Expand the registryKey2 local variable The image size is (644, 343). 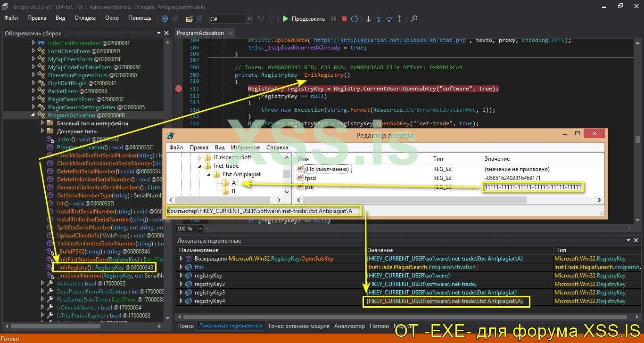[x=181, y=284]
